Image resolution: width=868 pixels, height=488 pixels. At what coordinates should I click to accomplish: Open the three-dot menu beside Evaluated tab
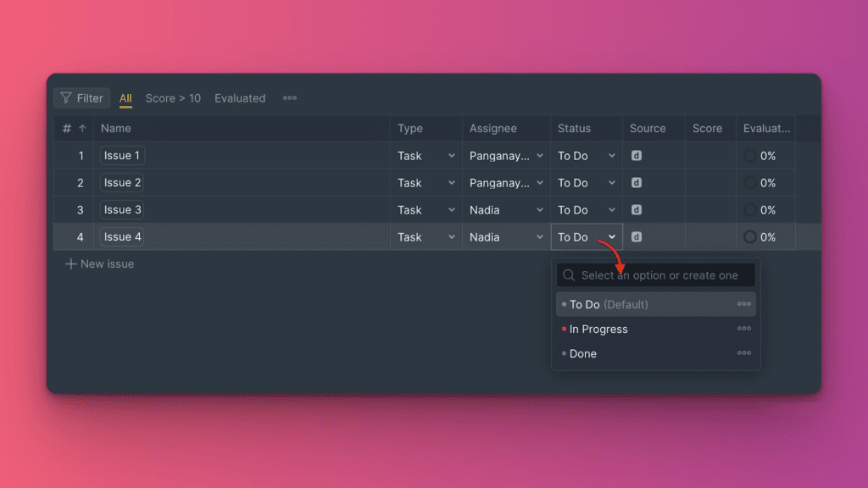tap(290, 98)
